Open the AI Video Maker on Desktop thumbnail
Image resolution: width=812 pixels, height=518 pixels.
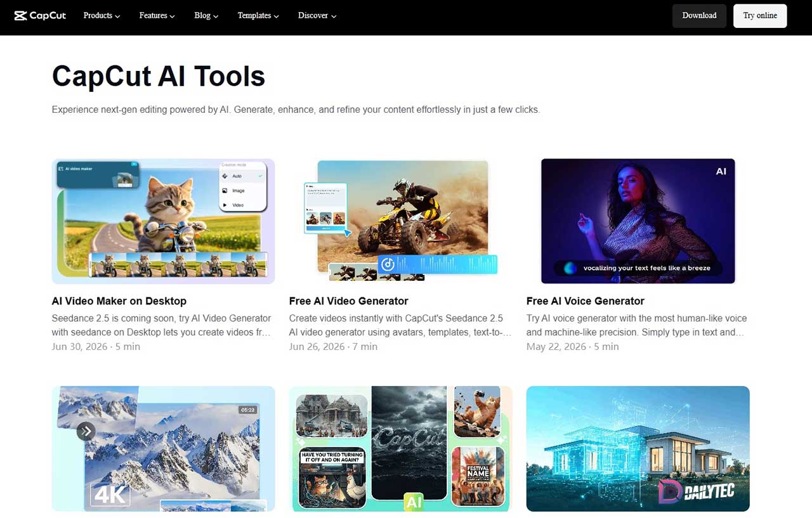point(163,221)
